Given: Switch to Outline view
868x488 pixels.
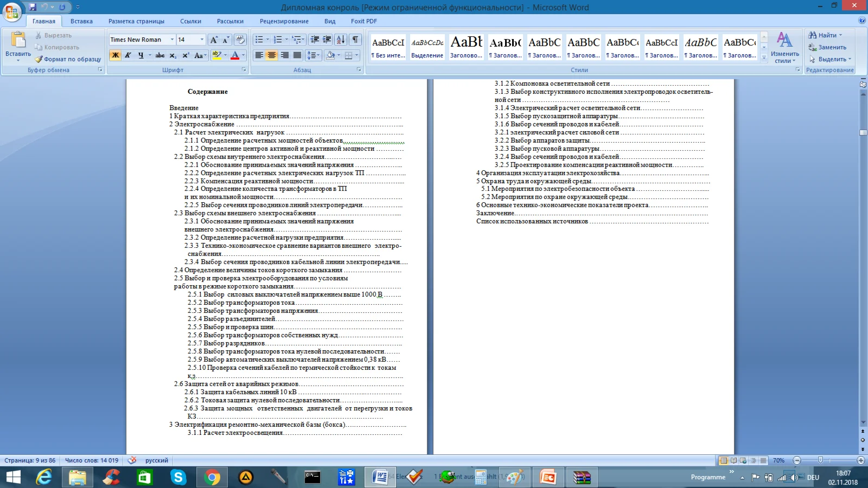Looking at the screenshot, I should (753, 460).
